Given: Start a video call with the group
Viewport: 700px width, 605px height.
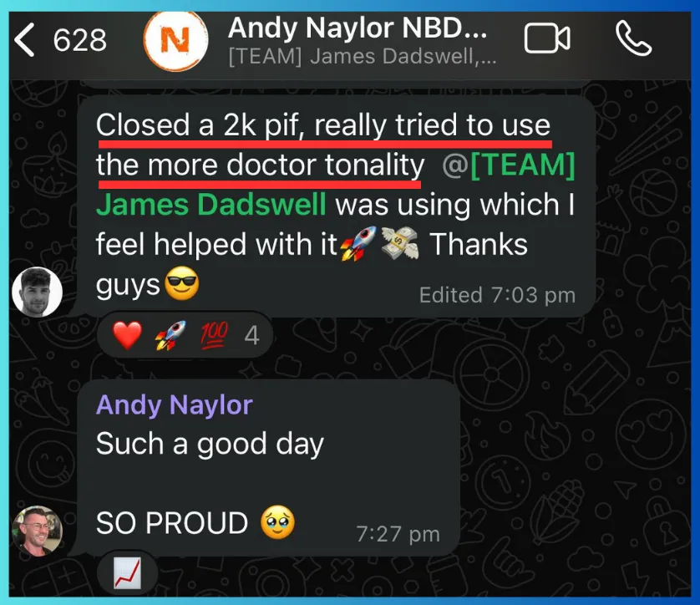Looking at the screenshot, I should (547, 38).
